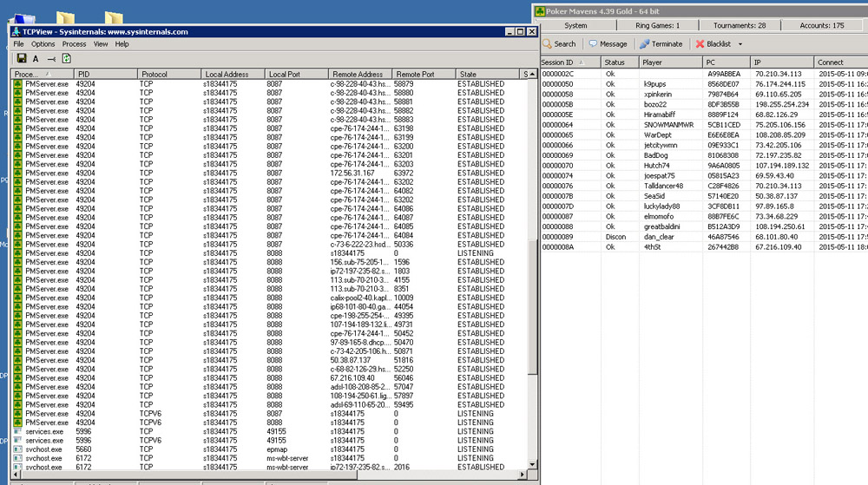Select the dan_clear Discon session row
Image resolution: width=868 pixels, height=485 pixels.
click(x=704, y=237)
